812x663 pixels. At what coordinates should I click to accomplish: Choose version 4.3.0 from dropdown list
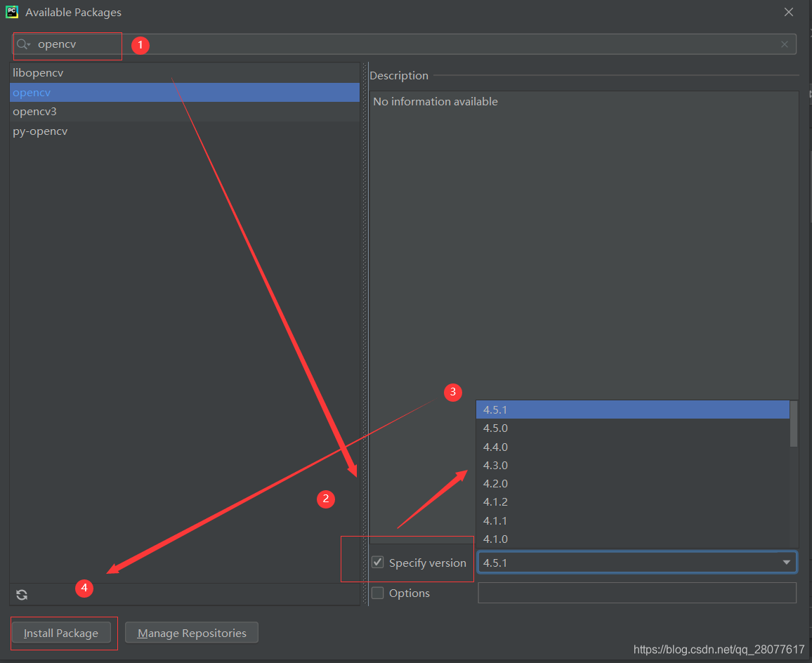(x=632, y=465)
